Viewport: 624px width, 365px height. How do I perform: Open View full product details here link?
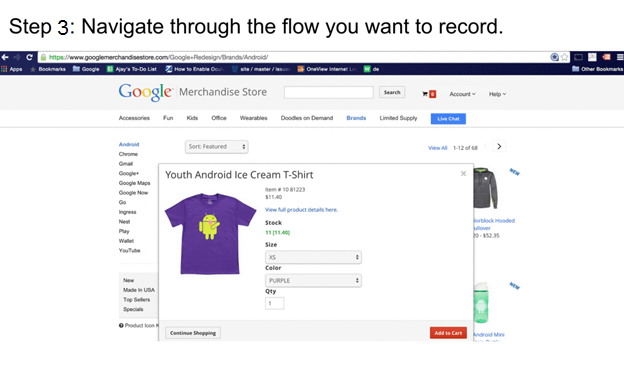point(301,210)
